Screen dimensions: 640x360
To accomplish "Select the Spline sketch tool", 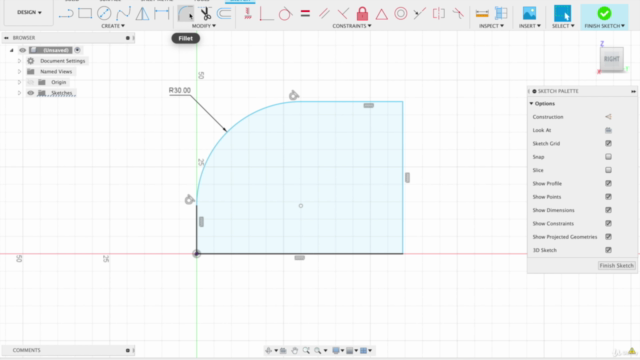I will [x=123, y=13].
